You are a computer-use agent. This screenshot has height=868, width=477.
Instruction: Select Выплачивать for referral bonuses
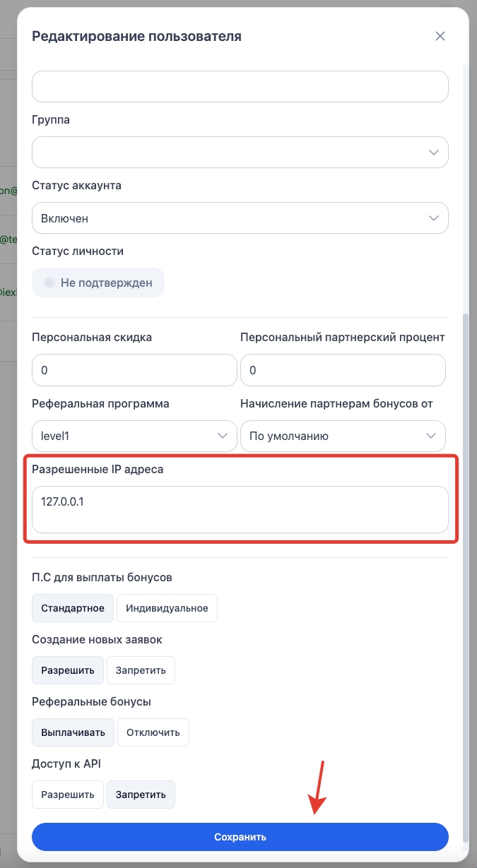click(73, 732)
